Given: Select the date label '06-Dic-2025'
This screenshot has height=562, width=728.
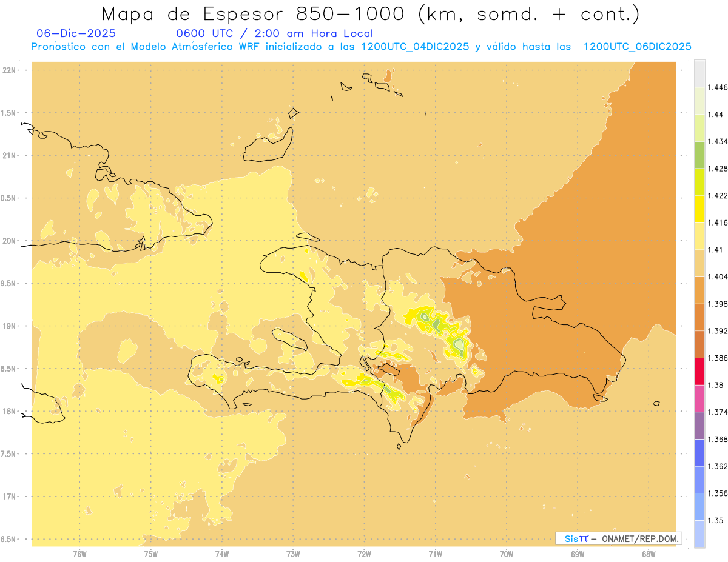Looking at the screenshot, I should point(76,33).
